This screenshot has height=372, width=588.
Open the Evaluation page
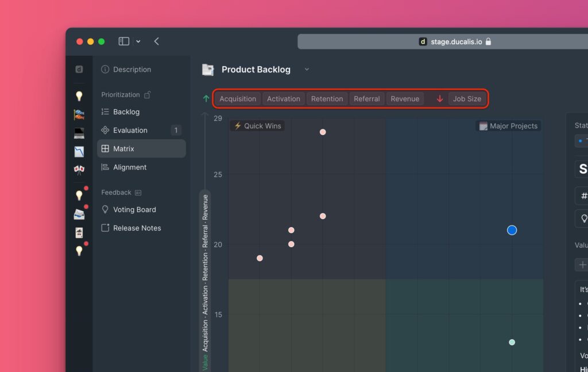click(x=130, y=131)
